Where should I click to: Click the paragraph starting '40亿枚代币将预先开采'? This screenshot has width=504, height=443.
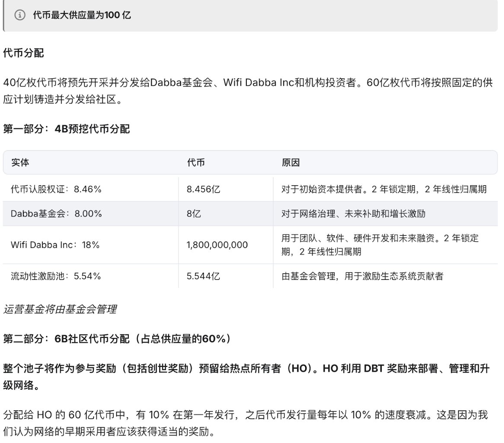click(248, 91)
